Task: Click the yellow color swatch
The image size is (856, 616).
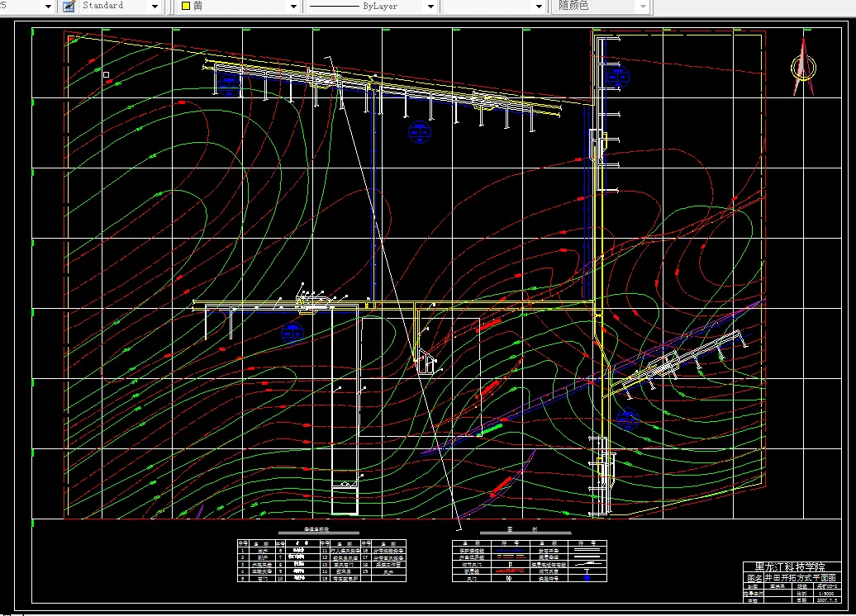Action: [186, 6]
